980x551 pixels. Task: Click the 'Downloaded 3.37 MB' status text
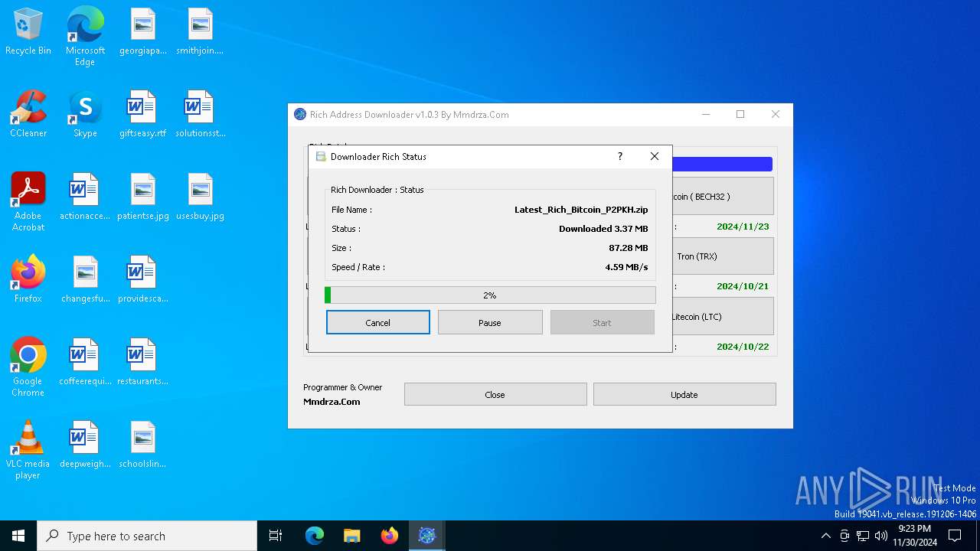(x=603, y=229)
